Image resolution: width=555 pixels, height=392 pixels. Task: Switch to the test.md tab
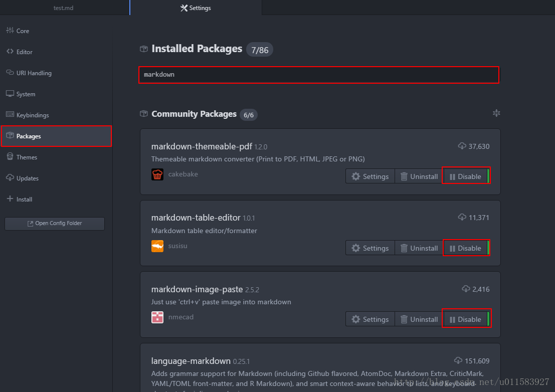click(x=64, y=8)
